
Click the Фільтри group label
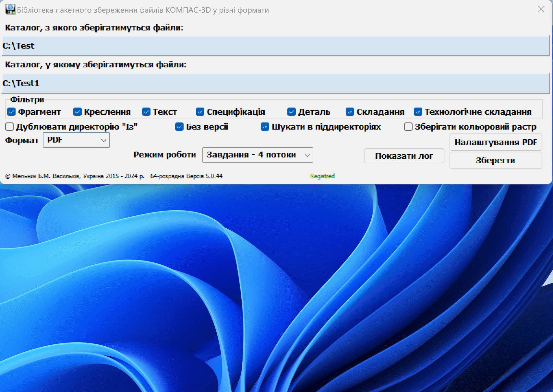(x=27, y=99)
